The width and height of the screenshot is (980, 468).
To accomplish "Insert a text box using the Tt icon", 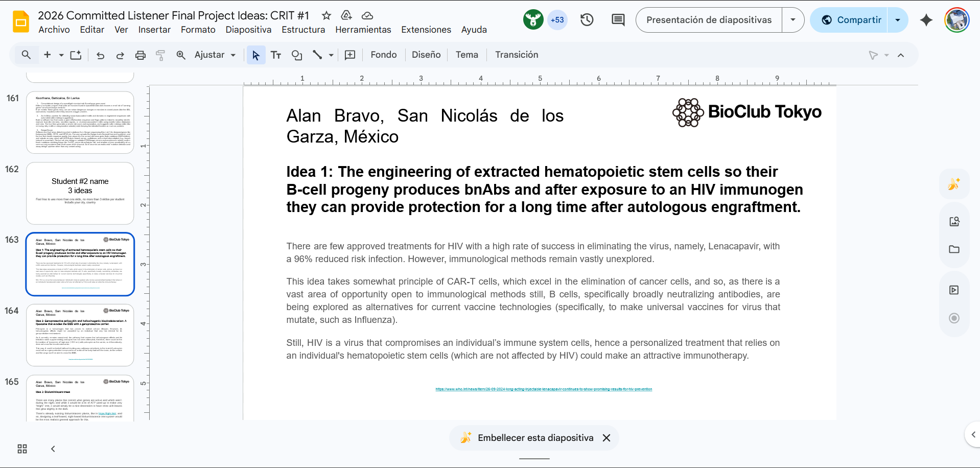I will click(x=276, y=55).
